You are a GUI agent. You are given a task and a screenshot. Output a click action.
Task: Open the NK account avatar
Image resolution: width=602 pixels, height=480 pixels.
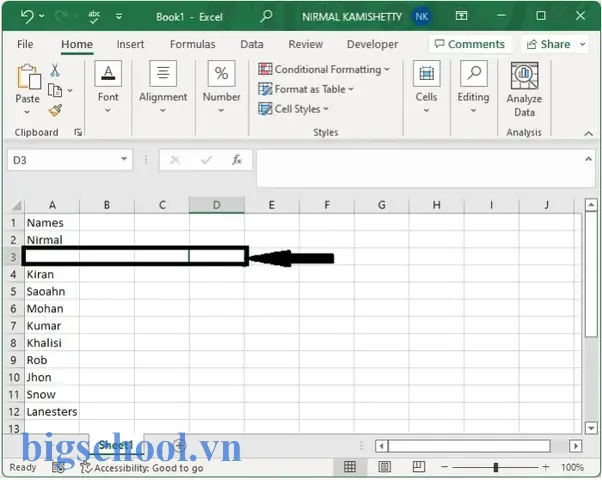click(421, 17)
